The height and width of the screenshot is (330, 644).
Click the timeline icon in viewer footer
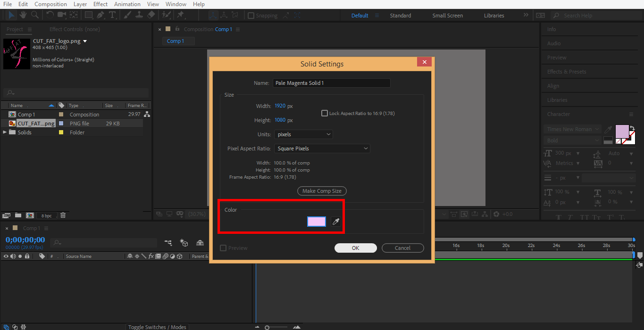(x=475, y=214)
